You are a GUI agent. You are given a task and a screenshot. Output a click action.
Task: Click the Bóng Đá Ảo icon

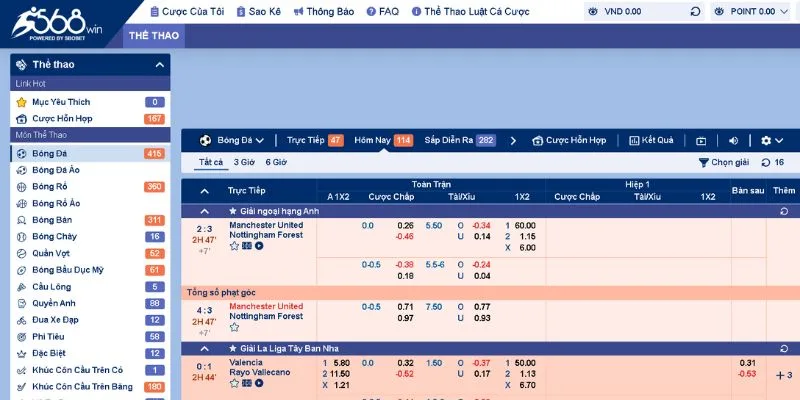(21, 170)
